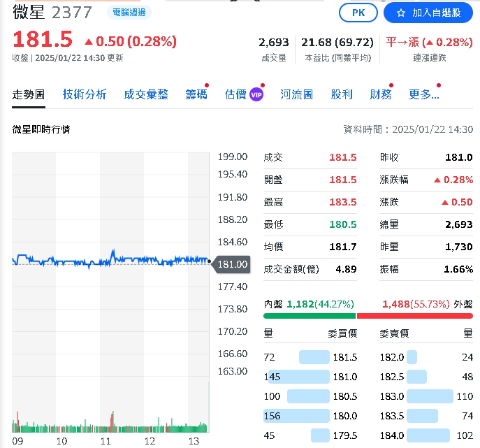Click the 資料時間 2025/01/22 14:30 timestamp
The image size is (480, 448).
[408, 129]
